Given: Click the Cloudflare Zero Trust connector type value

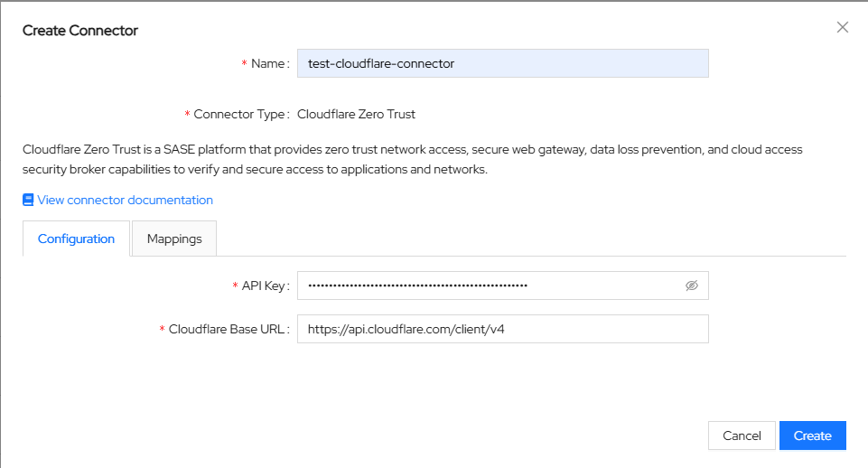Looking at the screenshot, I should tap(356, 114).
